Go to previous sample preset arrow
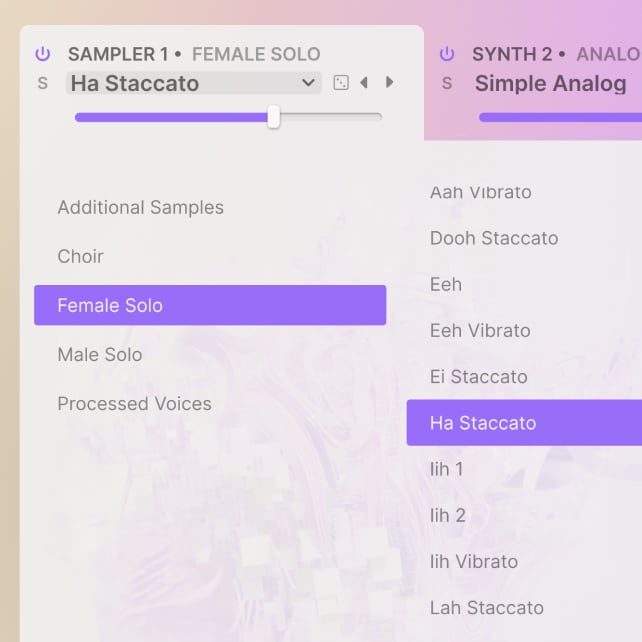 click(364, 83)
